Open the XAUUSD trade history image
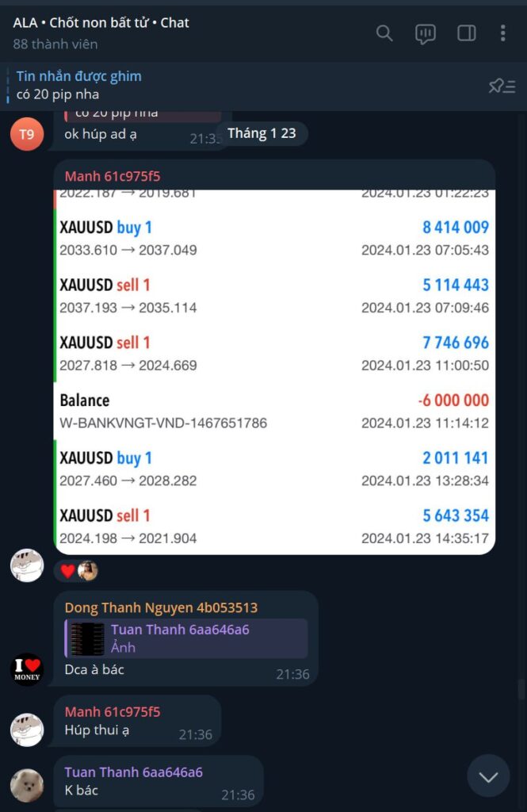Viewport: 527px width, 812px height. (274, 372)
